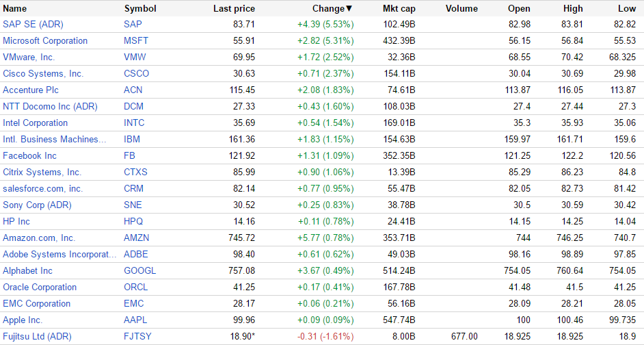Click the FB ticker symbol
Viewport: 644px width, 345px height.
pos(130,155)
